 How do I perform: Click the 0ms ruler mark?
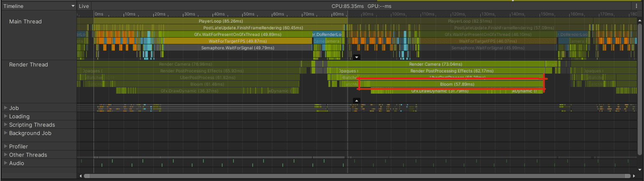pyautogui.click(x=99, y=14)
